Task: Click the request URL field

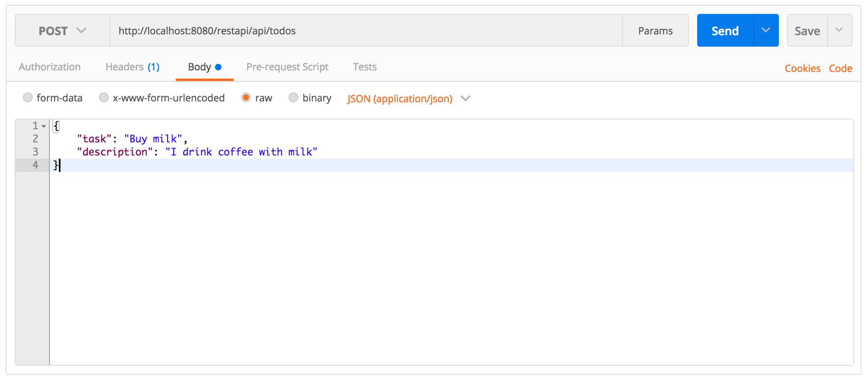Action: 366,31
